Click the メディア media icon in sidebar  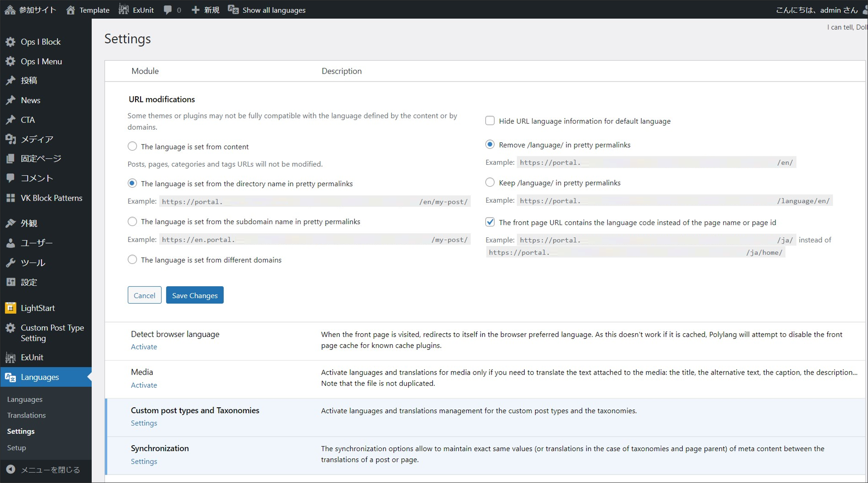10,139
